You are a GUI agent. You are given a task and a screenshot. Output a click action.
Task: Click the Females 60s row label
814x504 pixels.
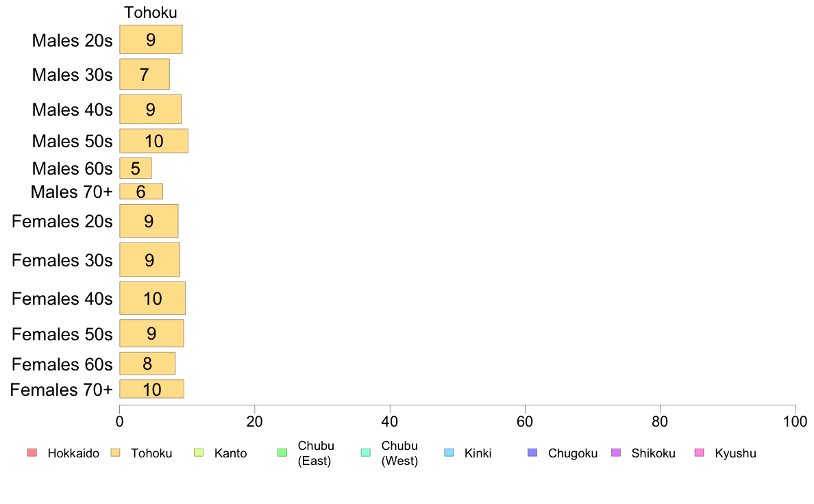point(62,364)
